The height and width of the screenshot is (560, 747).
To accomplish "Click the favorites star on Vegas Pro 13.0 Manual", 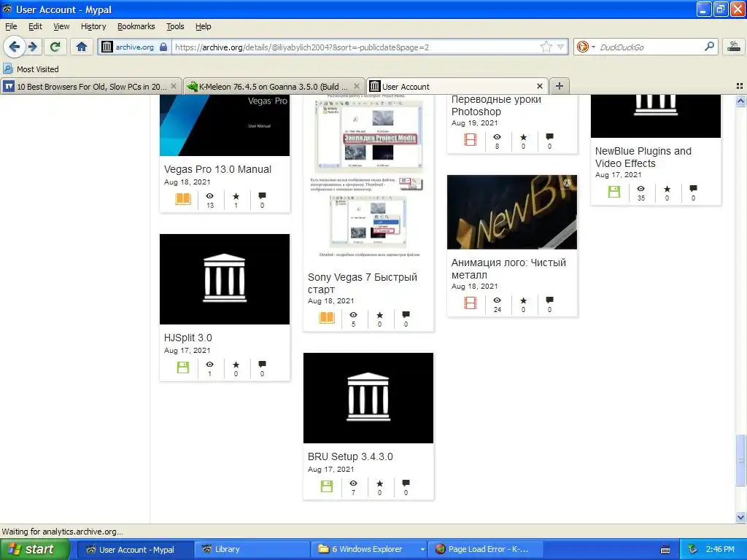I will pyautogui.click(x=236, y=196).
